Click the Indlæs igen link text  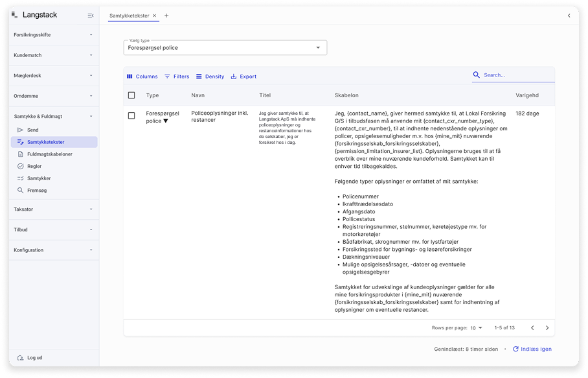pos(536,349)
